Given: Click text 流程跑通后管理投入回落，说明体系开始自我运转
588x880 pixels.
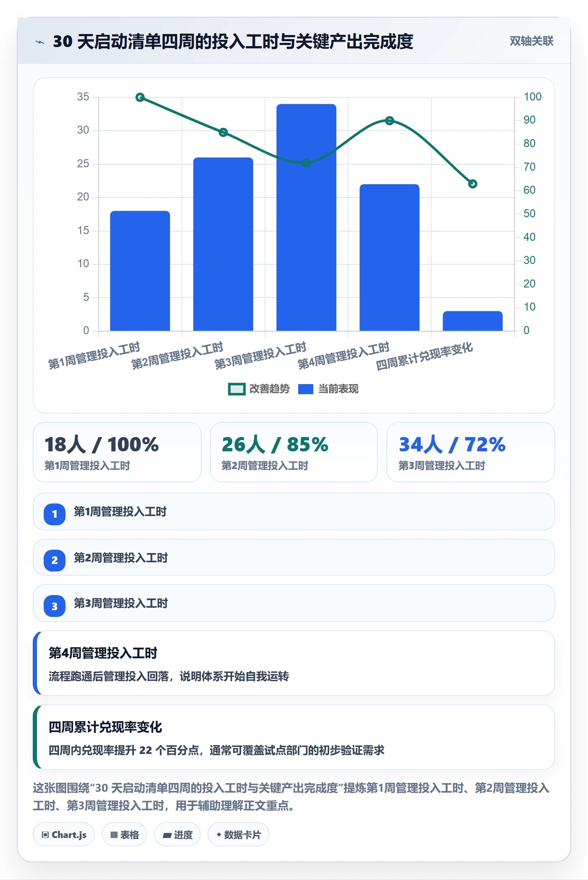Looking at the screenshot, I should point(169,676).
